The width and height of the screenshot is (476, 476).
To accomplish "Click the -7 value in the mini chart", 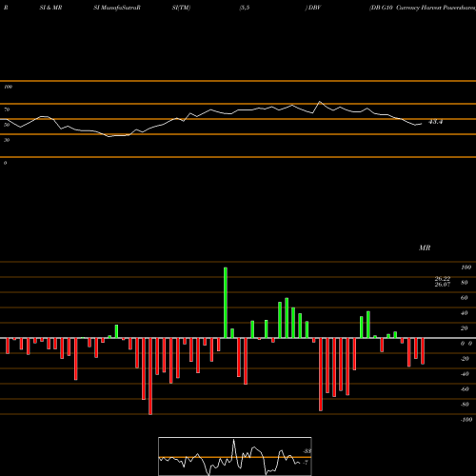I will [306, 463].
